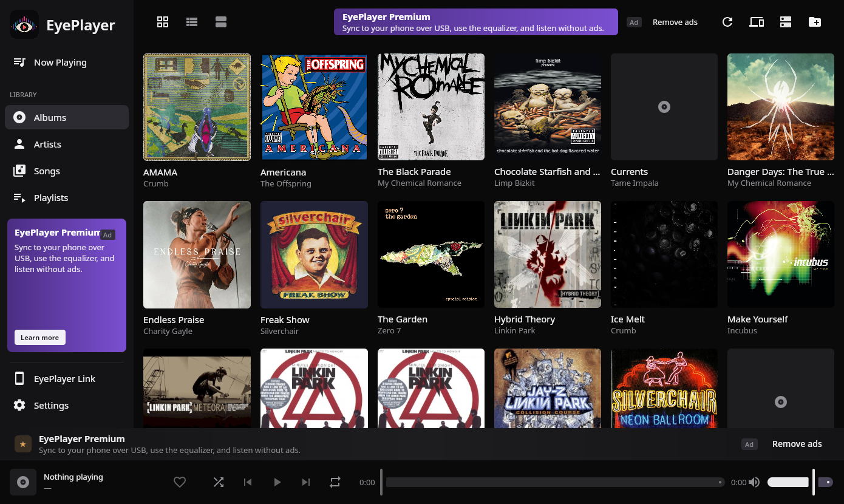
Task: Open the devices icon in top toolbar
Action: click(757, 22)
